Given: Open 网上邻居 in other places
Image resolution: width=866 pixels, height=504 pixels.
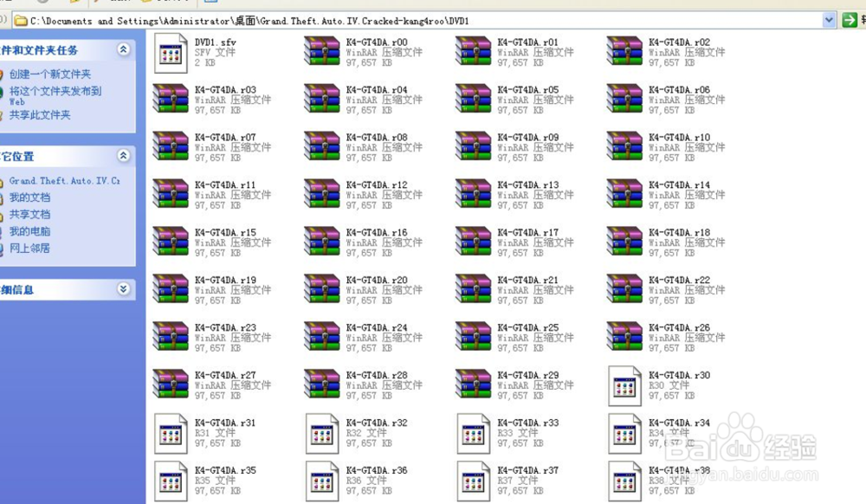Looking at the screenshot, I should point(29,249).
